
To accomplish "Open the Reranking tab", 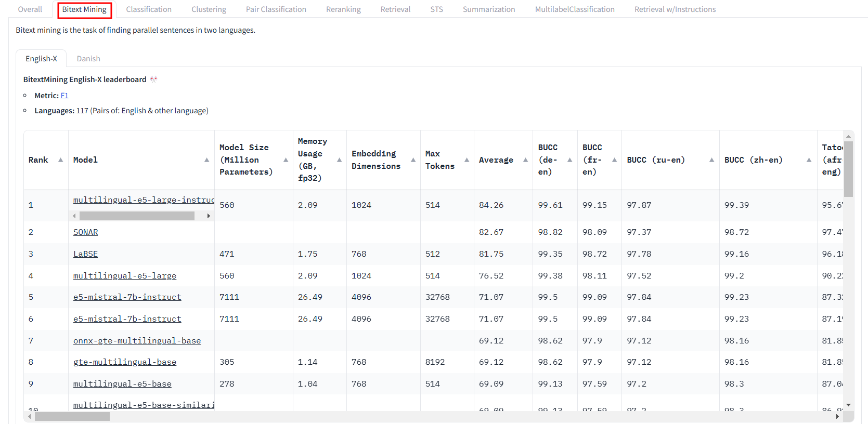I will point(343,9).
